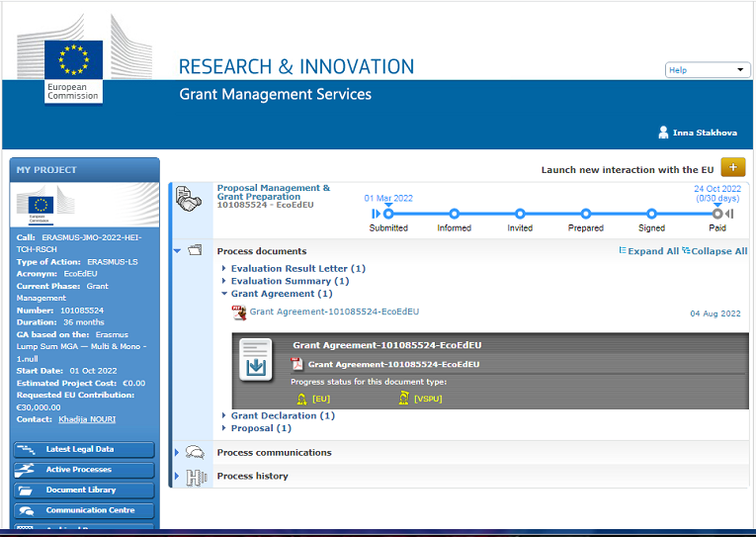Click the 04 Aug 2022 document date
Viewport: 756px width, 537px height.
(x=715, y=313)
